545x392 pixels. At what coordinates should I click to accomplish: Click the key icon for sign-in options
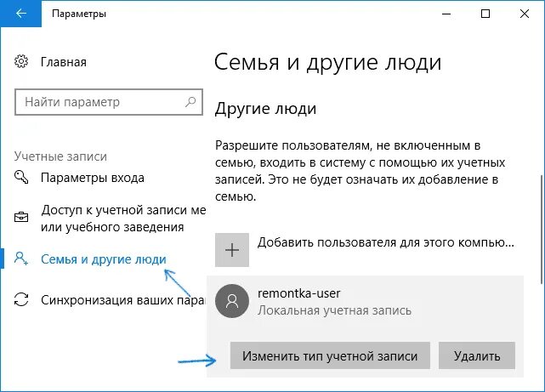[23, 178]
